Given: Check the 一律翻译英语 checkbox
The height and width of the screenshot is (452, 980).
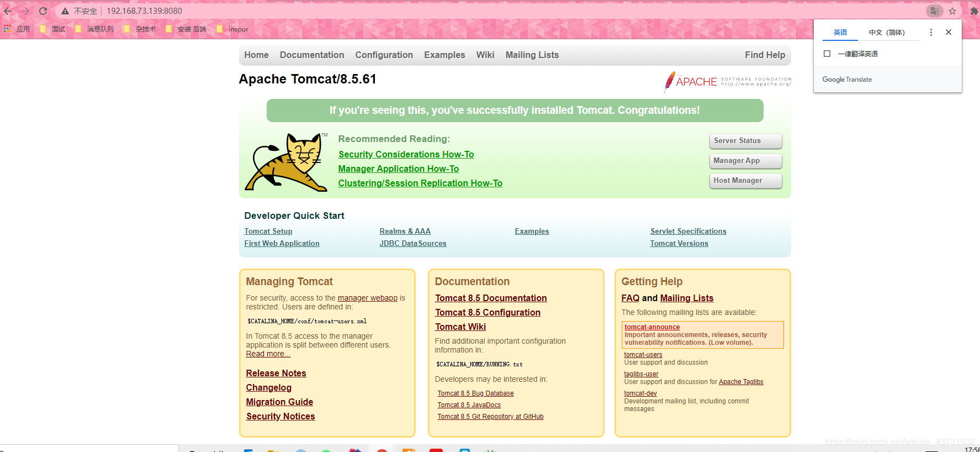Looking at the screenshot, I should (x=827, y=54).
